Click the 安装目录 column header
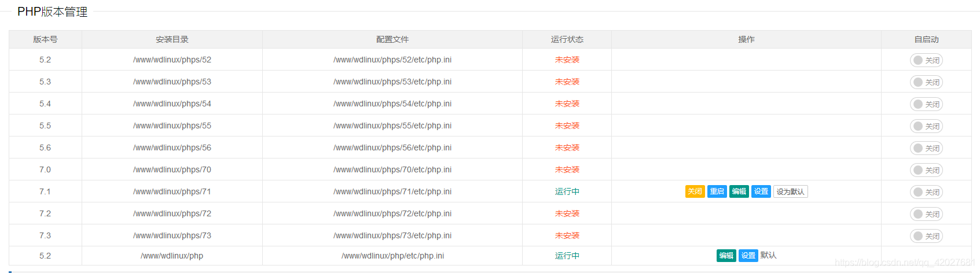The width and height of the screenshot is (980, 273). coord(172,39)
